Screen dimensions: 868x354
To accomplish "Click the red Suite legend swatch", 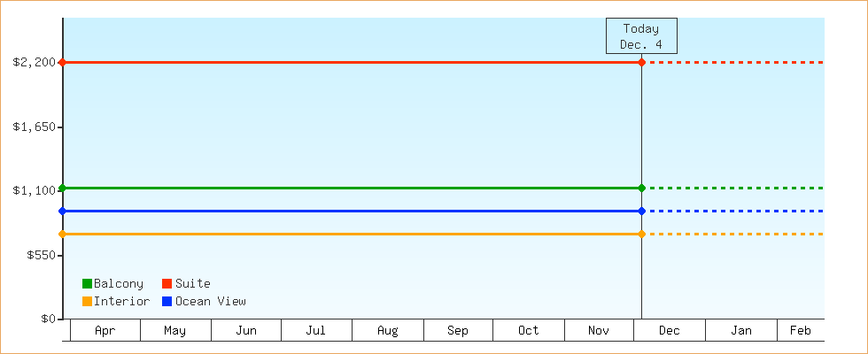I will point(167,283).
